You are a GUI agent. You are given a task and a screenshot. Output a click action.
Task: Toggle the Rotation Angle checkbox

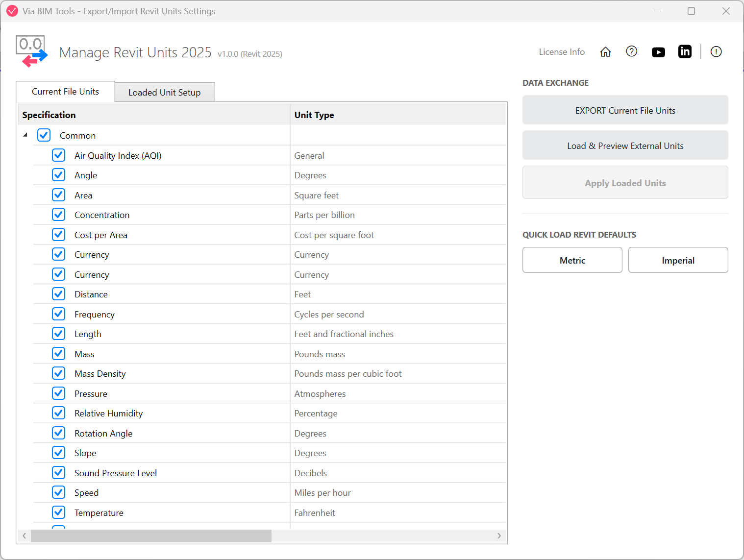(x=58, y=433)
